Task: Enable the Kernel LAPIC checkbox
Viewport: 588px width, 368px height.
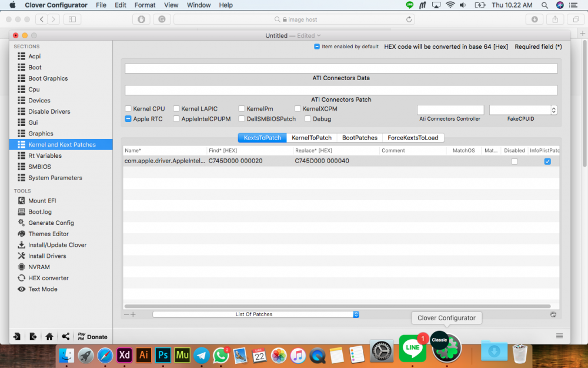Action: [176, 108]
